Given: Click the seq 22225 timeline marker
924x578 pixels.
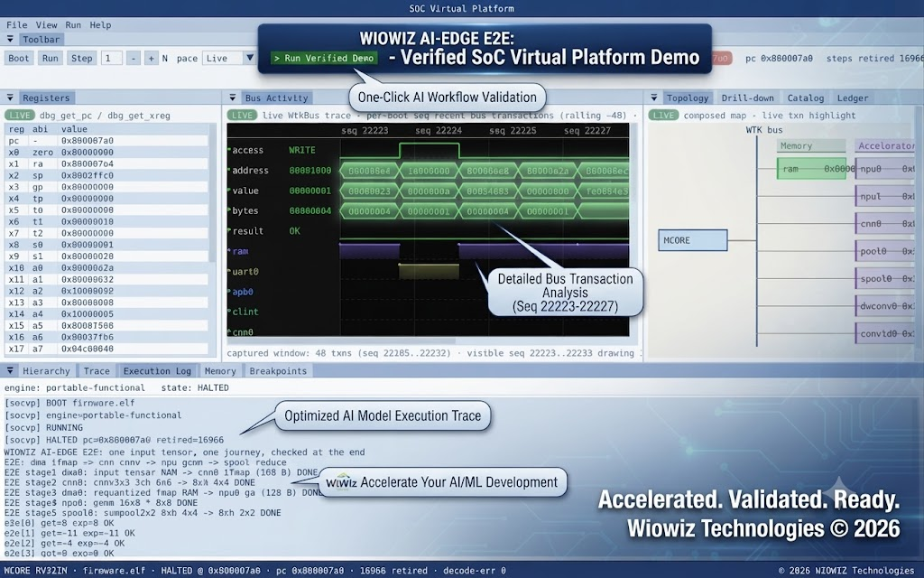Looking at the screenshot, I should click(x=513, y=130).
